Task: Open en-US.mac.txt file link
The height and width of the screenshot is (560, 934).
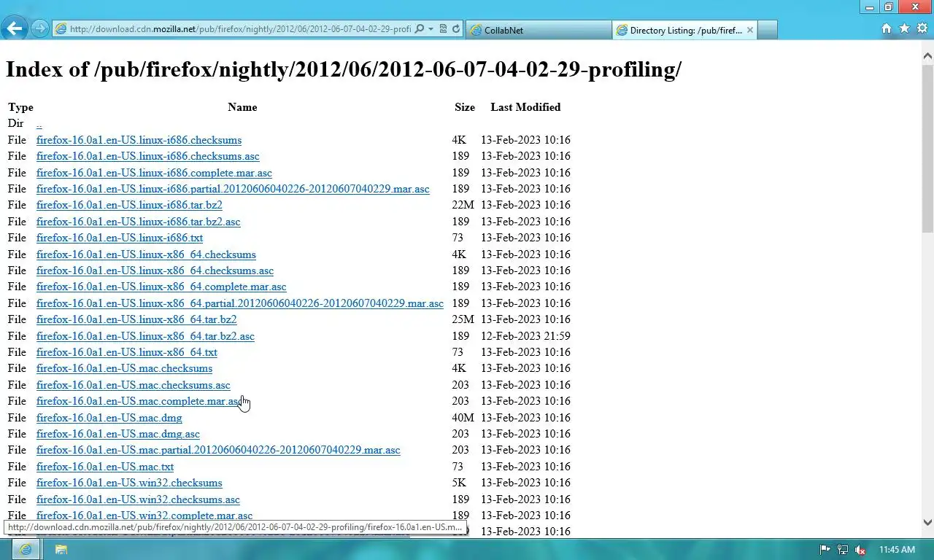Action: (x=105, y=467)
